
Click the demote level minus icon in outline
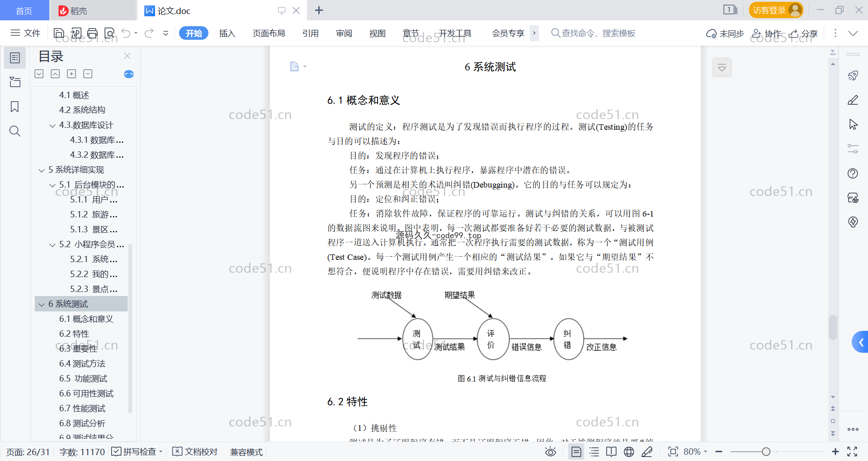(x=88, y=74)
